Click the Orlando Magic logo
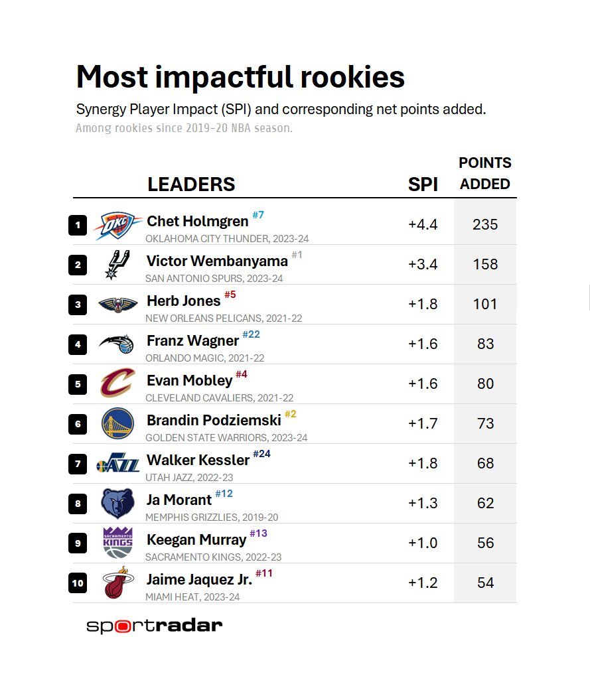 (117, 344)
